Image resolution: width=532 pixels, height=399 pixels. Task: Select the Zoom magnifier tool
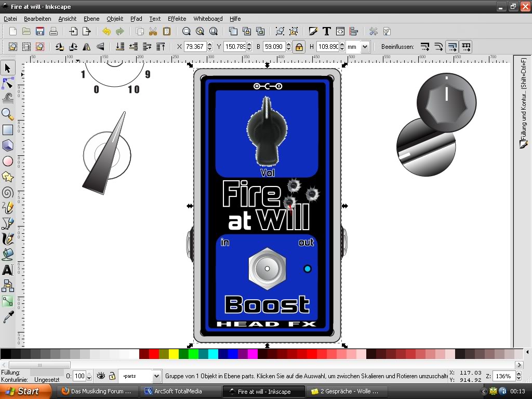(x=7, y=114)
